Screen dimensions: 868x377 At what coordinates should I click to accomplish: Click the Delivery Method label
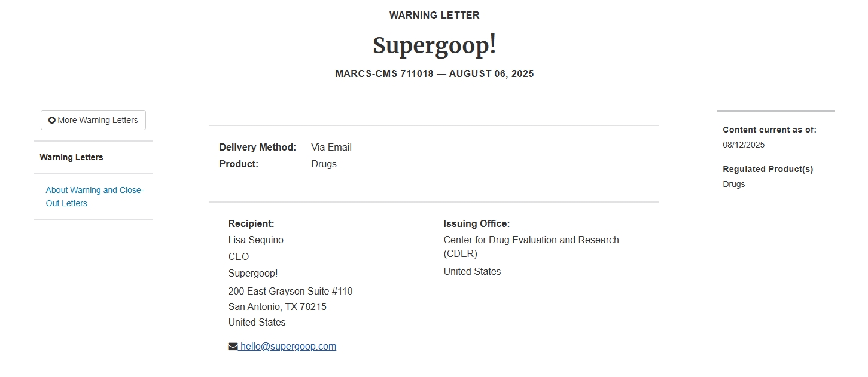(258, 148)
